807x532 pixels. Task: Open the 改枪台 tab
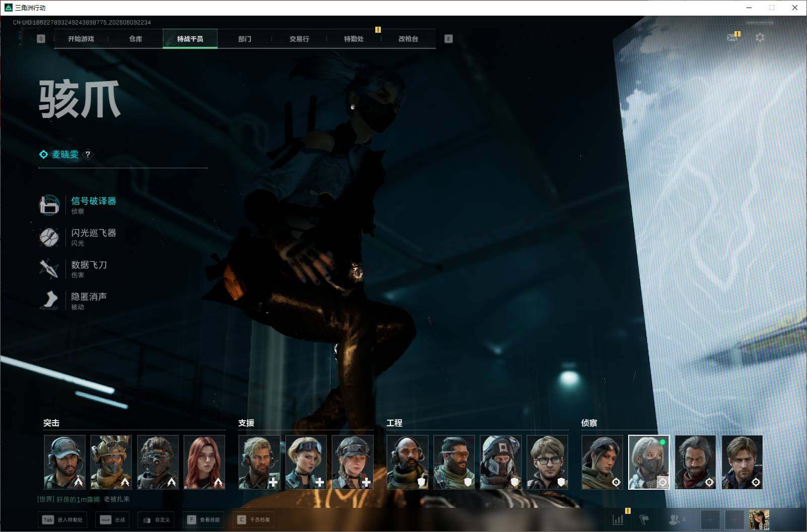click(x=408, y=39)
